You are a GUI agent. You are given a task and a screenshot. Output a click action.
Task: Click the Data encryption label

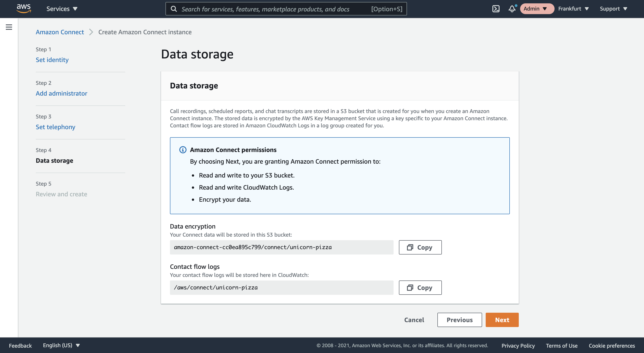pos(193,226)
